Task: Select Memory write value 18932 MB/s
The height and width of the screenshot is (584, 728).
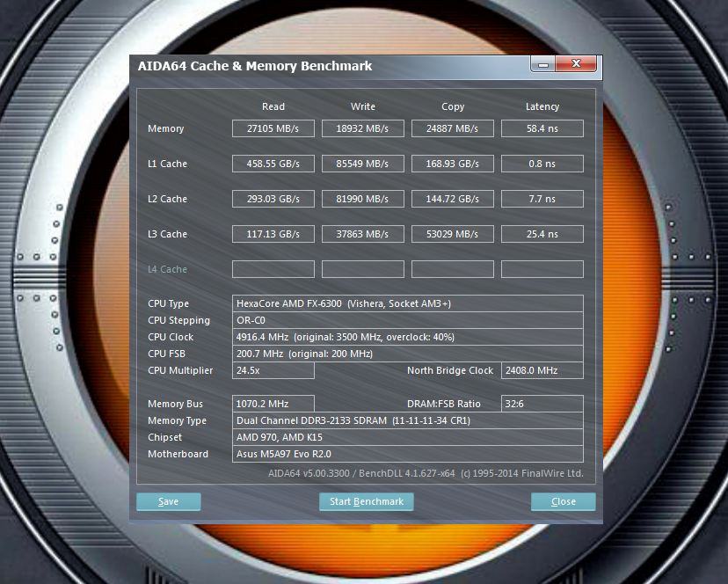Action: [362, 128]
